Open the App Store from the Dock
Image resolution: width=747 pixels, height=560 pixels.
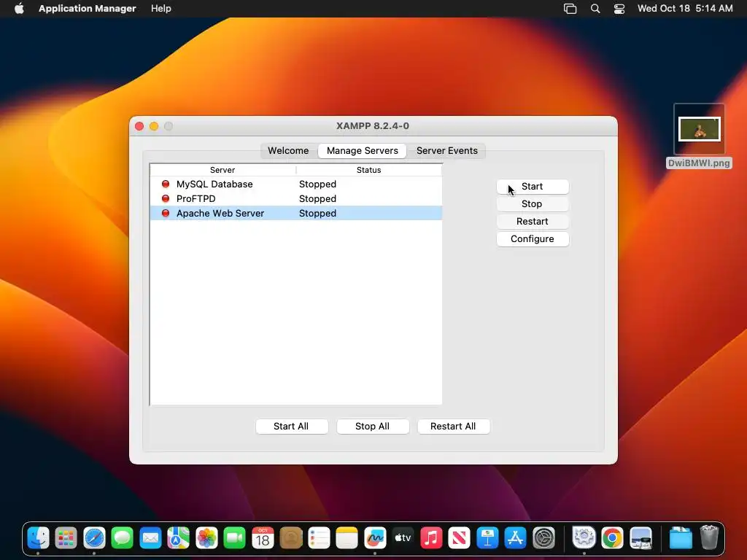pyautogui.click(x=516, y=538)
